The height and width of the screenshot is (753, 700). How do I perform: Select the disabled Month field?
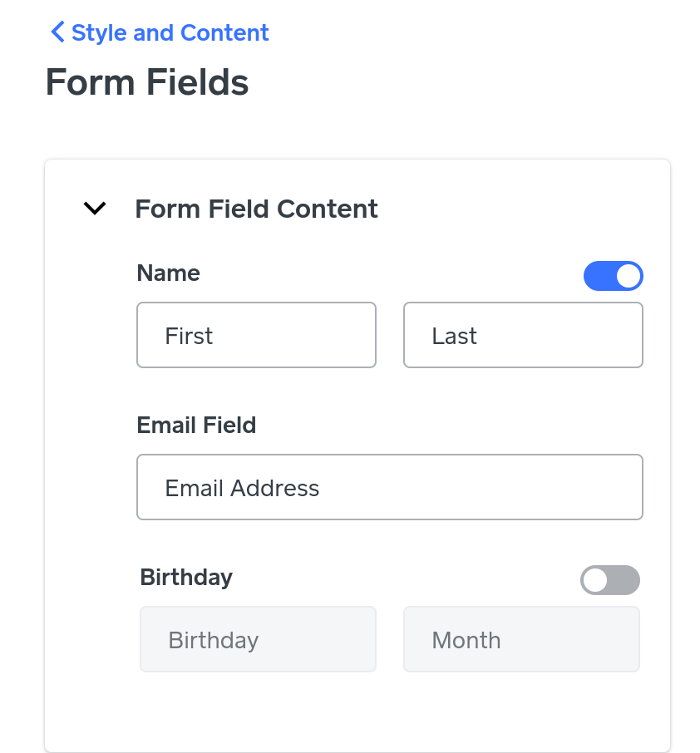(521, 639)
